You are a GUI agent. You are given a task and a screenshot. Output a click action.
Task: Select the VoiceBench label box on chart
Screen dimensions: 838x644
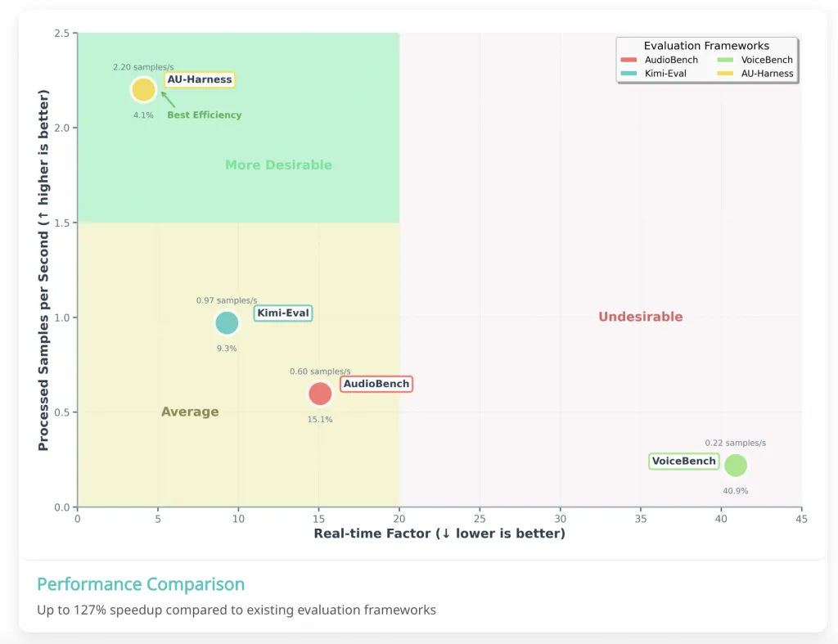(683, 462)
